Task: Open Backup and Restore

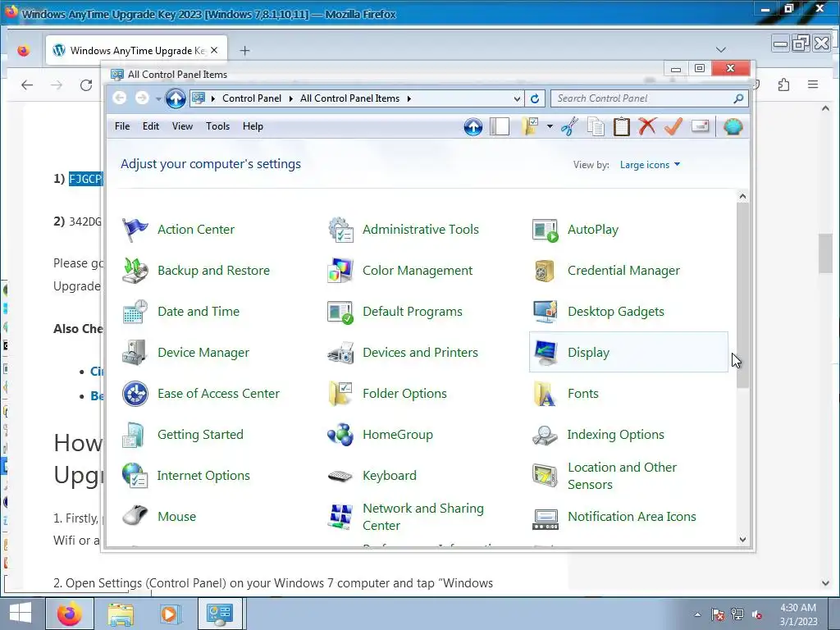Action: tap(196, 271)
